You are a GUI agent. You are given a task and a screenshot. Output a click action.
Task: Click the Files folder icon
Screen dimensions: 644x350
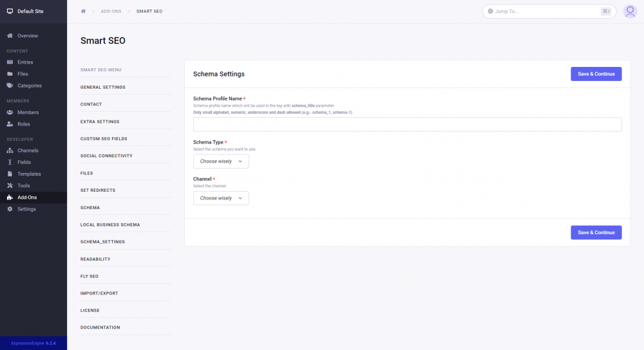pyautogui.click(x=10, y=74)
